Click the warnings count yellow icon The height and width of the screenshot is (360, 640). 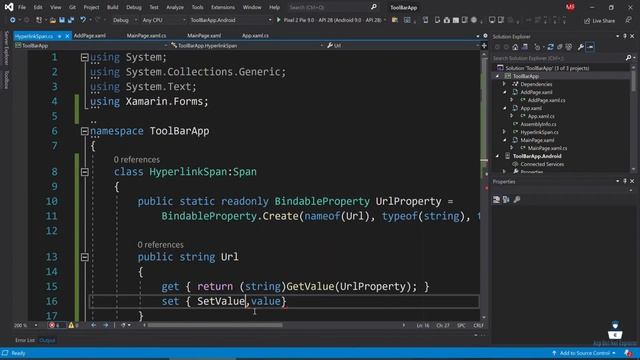tap(71, 325)
